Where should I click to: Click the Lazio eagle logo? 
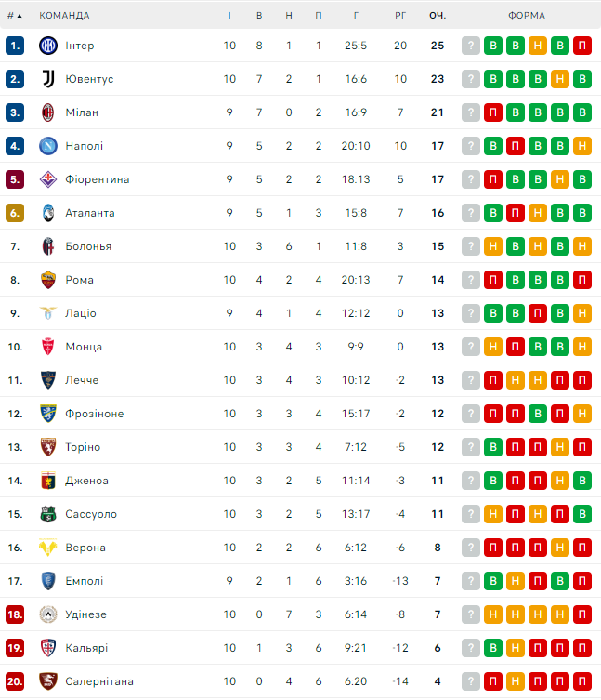[x=48, y=313]
